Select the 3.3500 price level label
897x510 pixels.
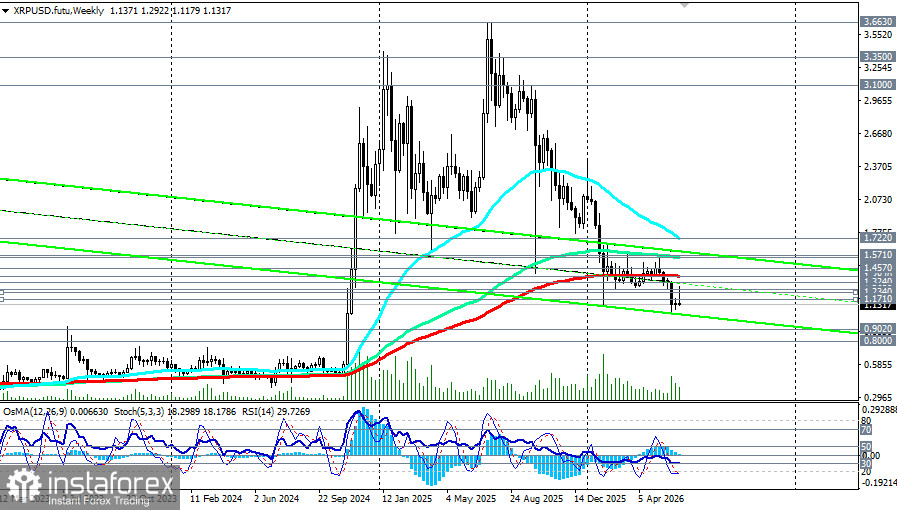tap(878, 57)
